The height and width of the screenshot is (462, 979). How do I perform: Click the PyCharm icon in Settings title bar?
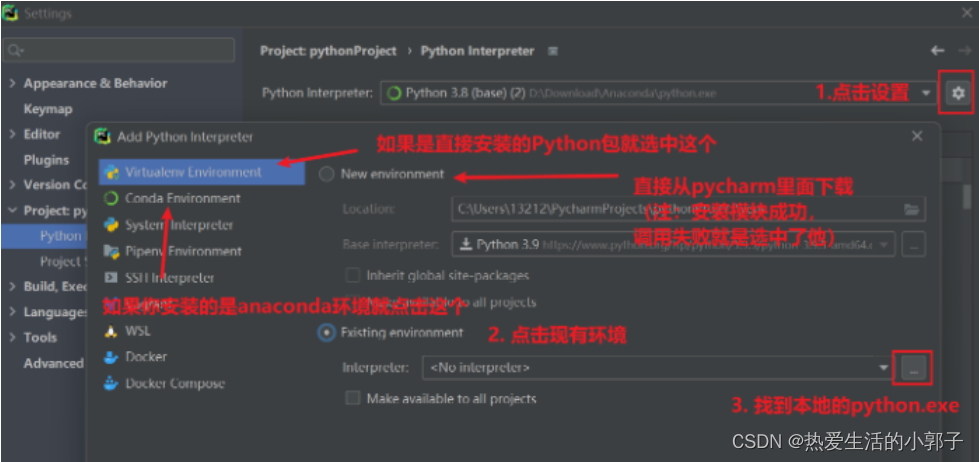[10, 13]
